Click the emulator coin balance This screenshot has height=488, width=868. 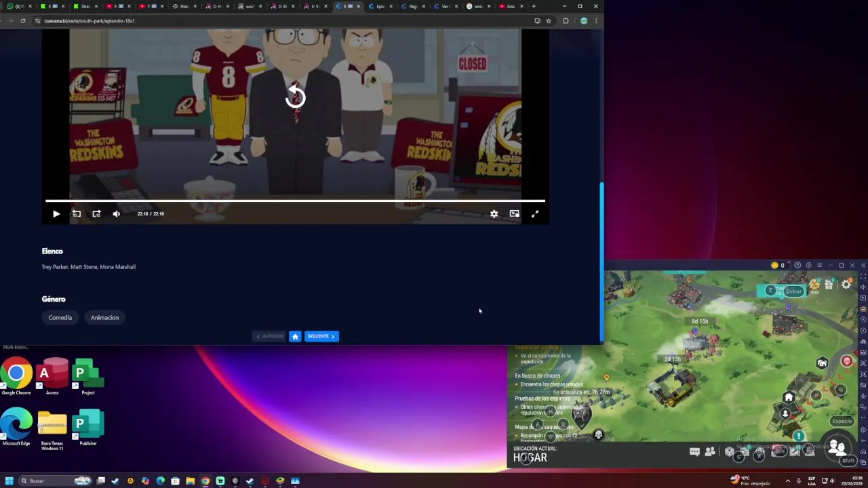pos(778,265)
